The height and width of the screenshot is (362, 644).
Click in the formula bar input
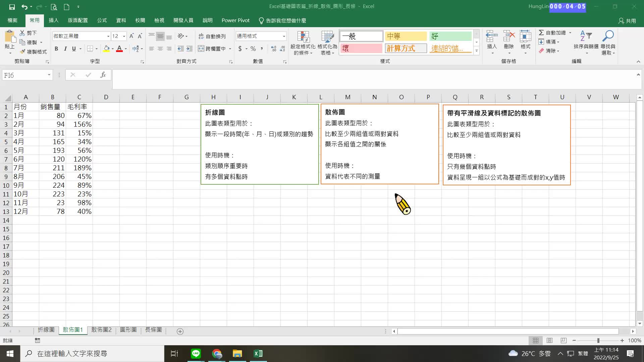coord(374,79)
